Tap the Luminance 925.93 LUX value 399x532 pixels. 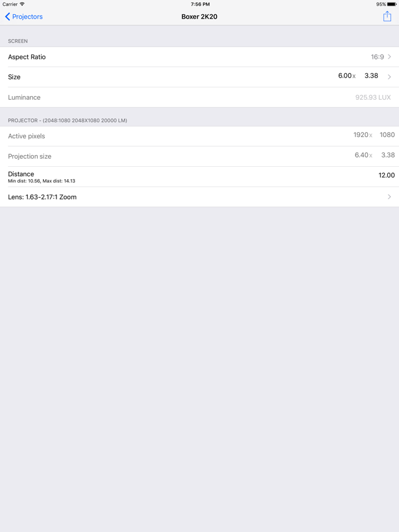[373, 97]
